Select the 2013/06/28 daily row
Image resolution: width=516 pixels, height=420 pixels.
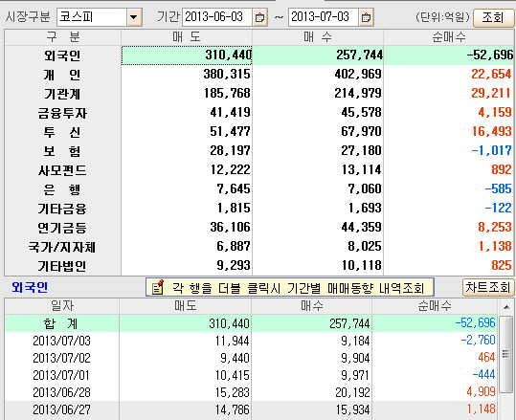point(251,392)
